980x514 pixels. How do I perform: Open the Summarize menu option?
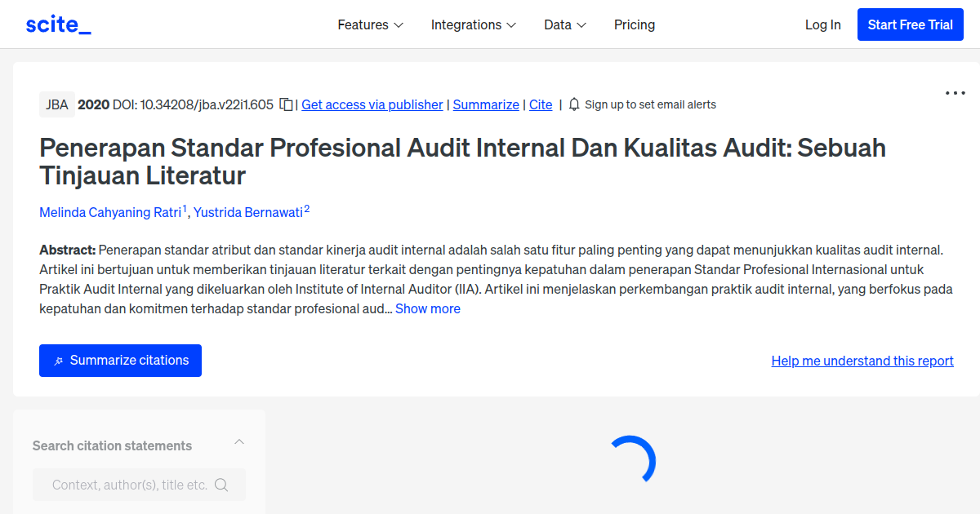click(x=486, y=104)
